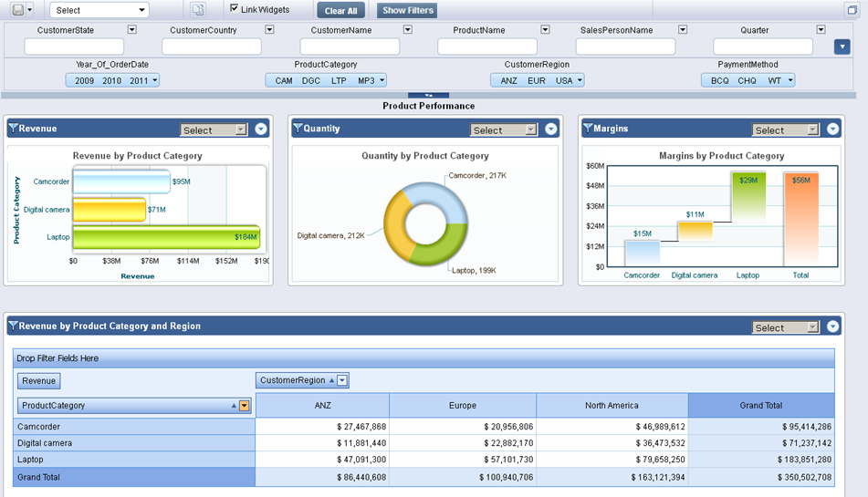
Task: Open the Select dropdown in Revenue widget header
Action: tap(214, 130)
